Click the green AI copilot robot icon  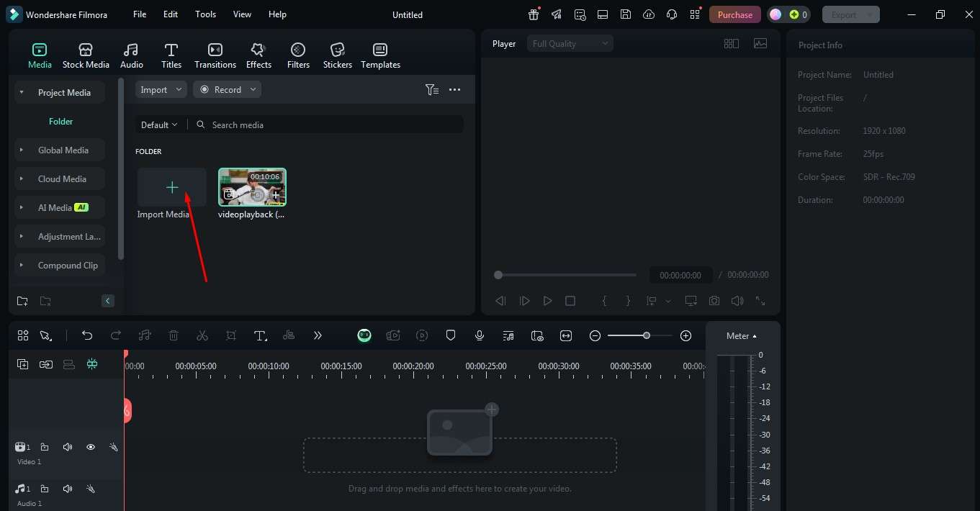point(364,335)
